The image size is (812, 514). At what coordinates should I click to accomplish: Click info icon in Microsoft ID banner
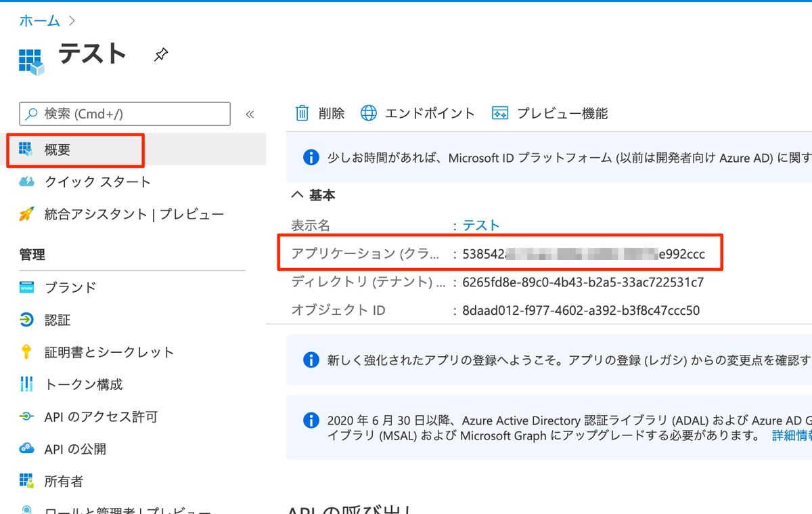[311, 157]
